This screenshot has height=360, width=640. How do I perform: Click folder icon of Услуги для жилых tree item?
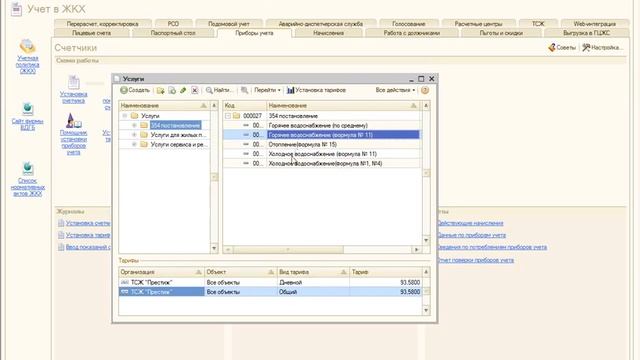coord(144,135)
